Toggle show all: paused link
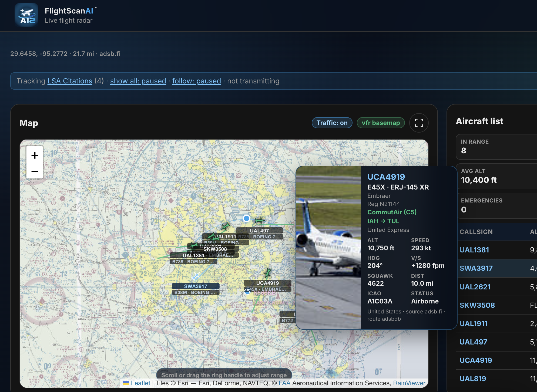Screen dimensions: 537x392 tap(138, 81)
